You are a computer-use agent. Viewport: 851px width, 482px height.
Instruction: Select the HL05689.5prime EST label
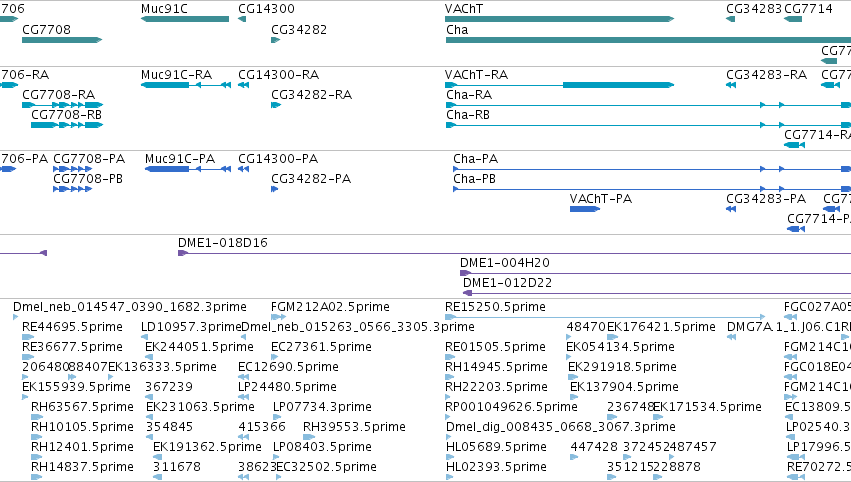[x=496, y=447]
